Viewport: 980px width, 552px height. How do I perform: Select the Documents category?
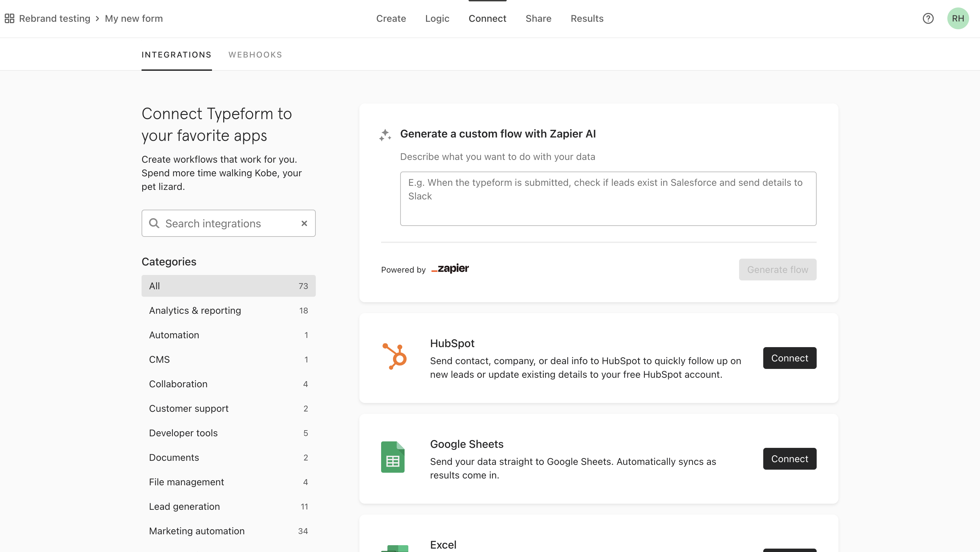point(229,458)
